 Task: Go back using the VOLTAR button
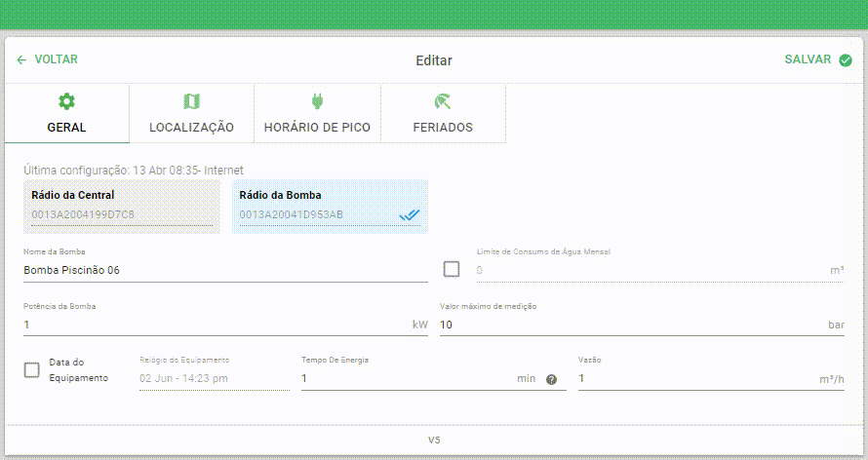47,59
